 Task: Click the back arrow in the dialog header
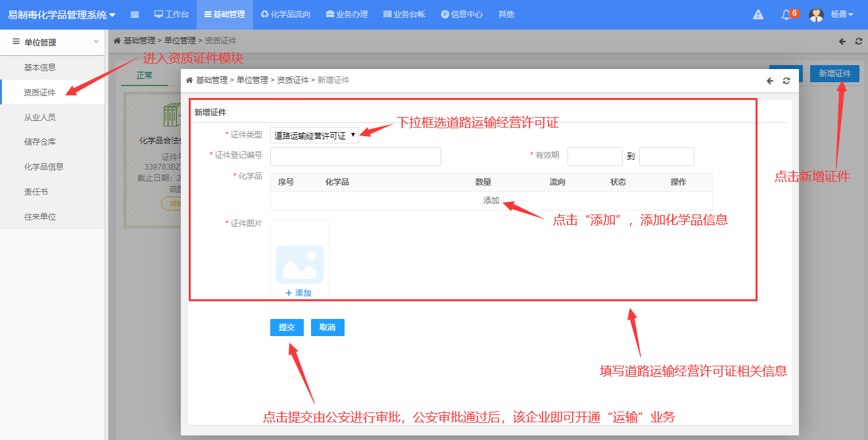(x=770, y=81)
